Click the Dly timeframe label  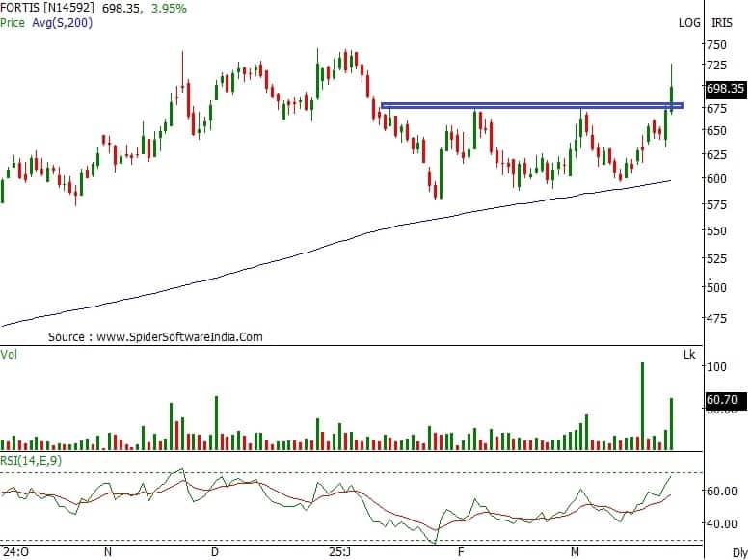[x=738, y=553]
